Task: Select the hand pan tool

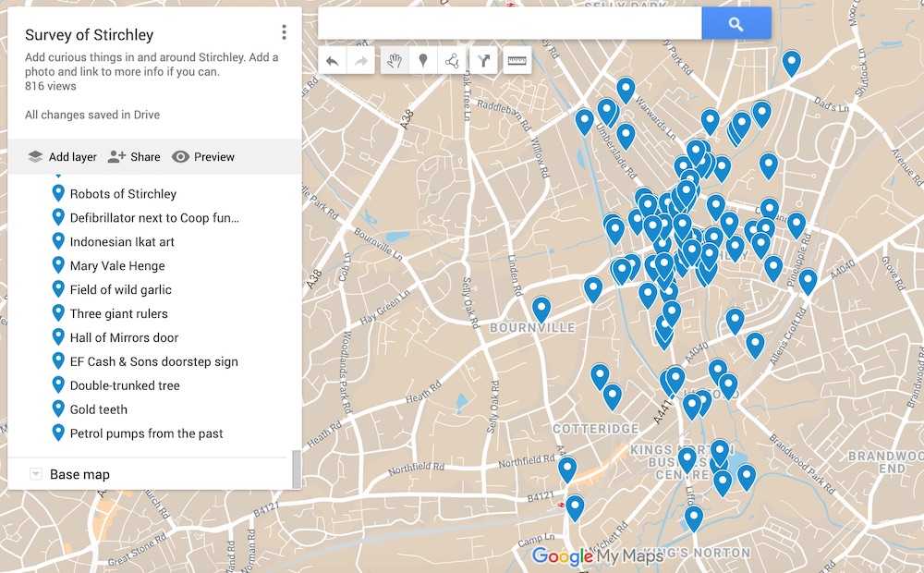Action: pyautogui.click(x=395, y=61)
